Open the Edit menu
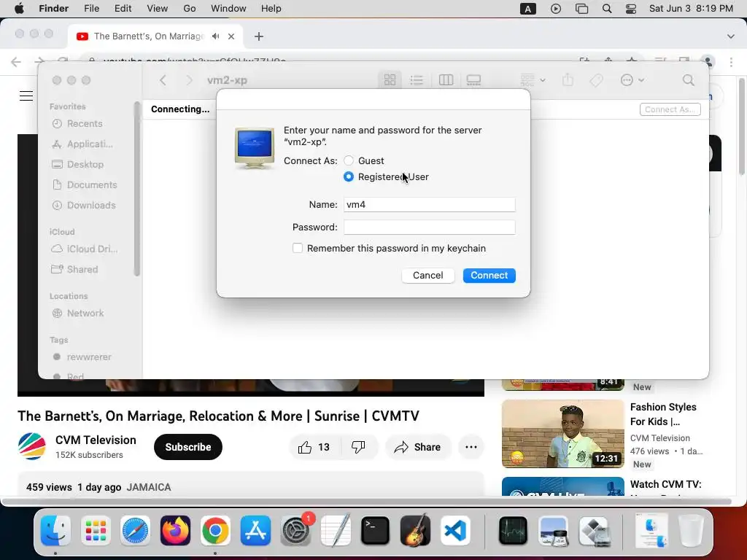 [123, 9]
